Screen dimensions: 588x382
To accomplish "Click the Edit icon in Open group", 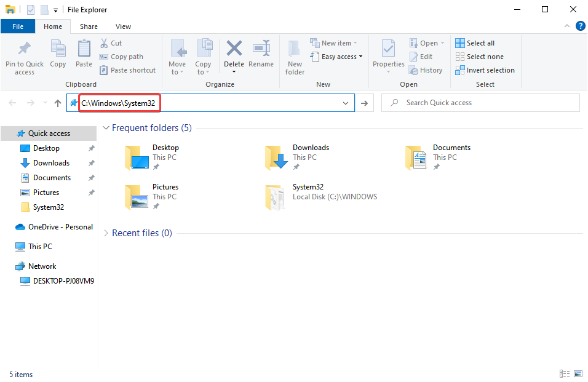I will pyautogui.click(x=413, y=57).
